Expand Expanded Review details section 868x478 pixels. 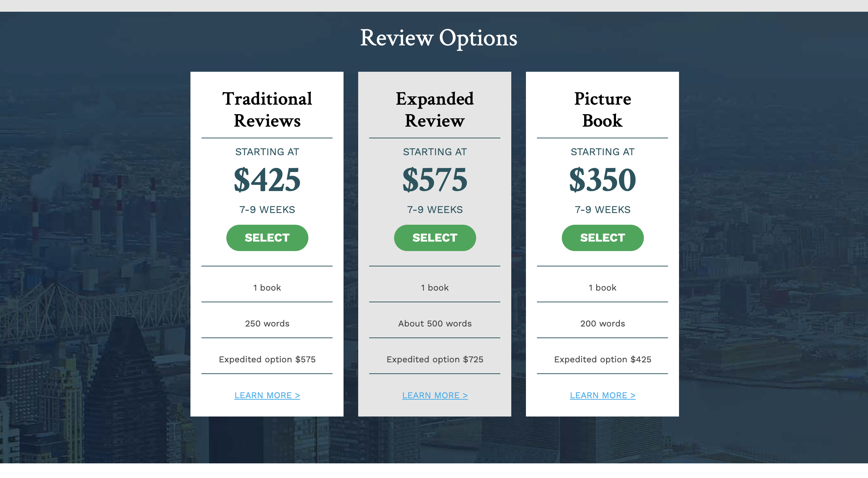(435, 395)
